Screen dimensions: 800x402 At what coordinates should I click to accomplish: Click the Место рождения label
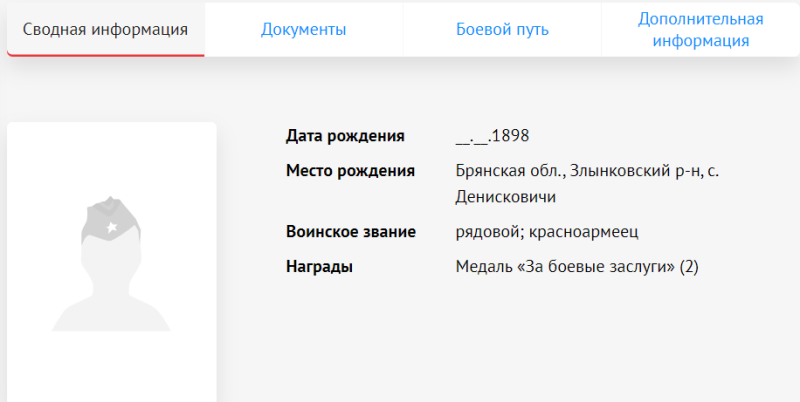click(350, 170)
